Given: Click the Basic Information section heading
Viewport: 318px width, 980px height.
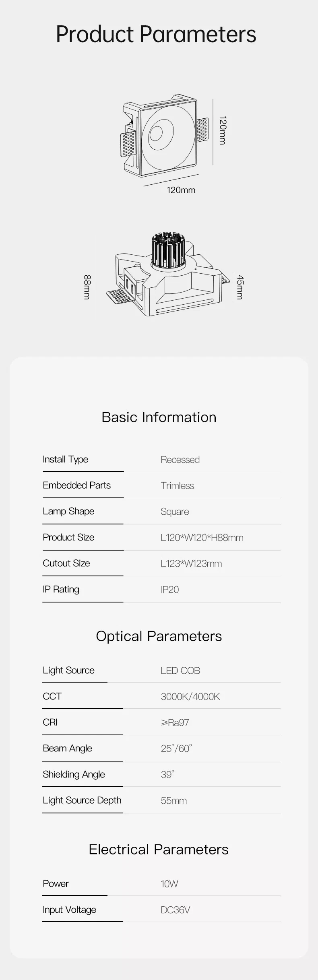Looking at the screenshot, I should pyautogui.click(x=159, y=417).
